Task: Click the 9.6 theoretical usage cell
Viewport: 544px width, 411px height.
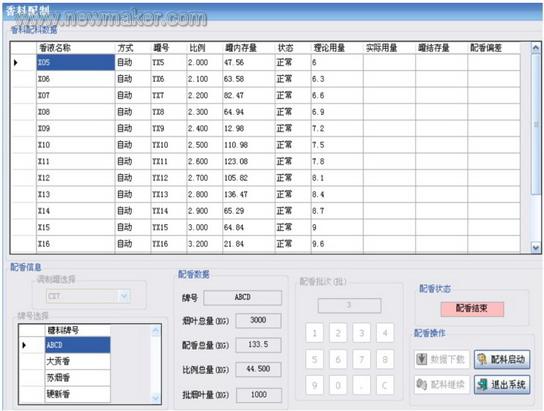Action: point(337,244)
